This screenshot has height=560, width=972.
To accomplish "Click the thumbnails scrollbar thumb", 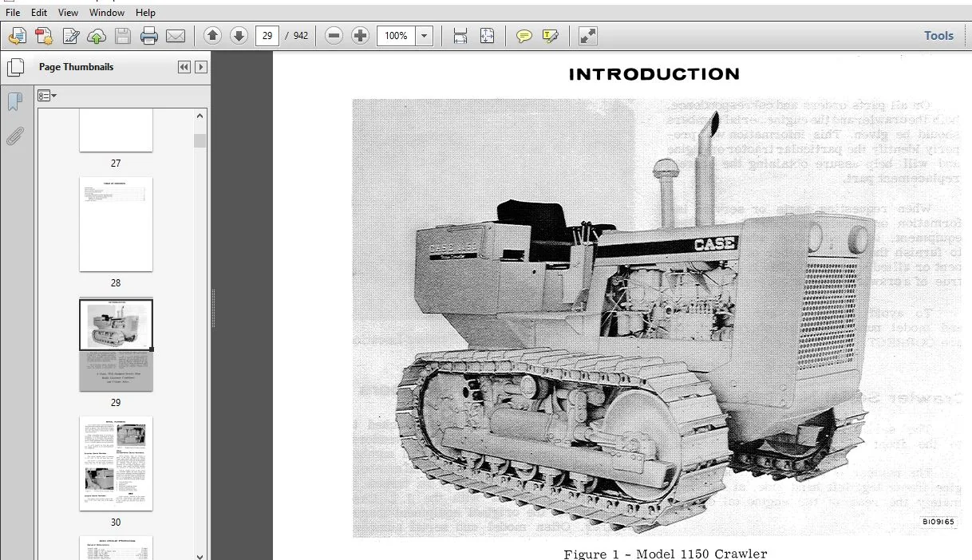I will point(200,140).
